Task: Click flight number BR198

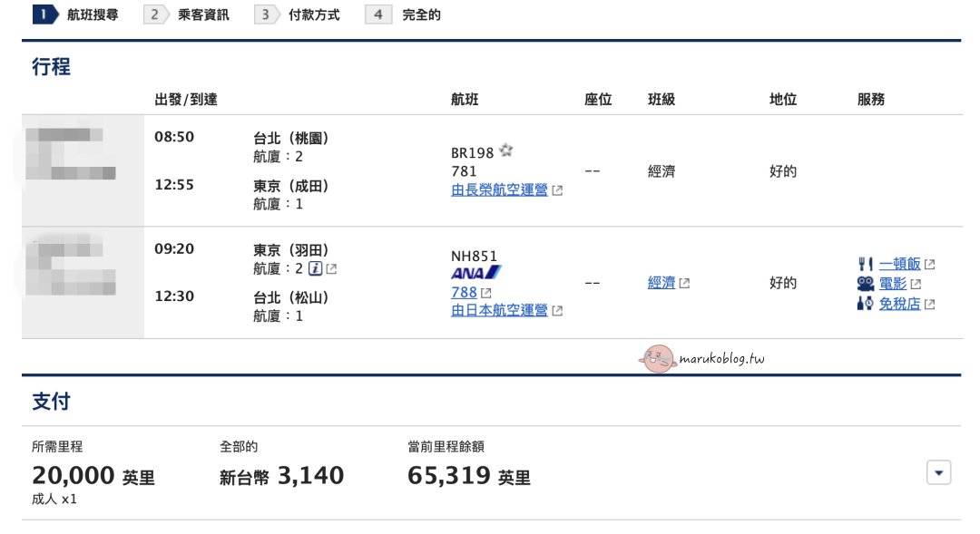Action: [473, 153]
